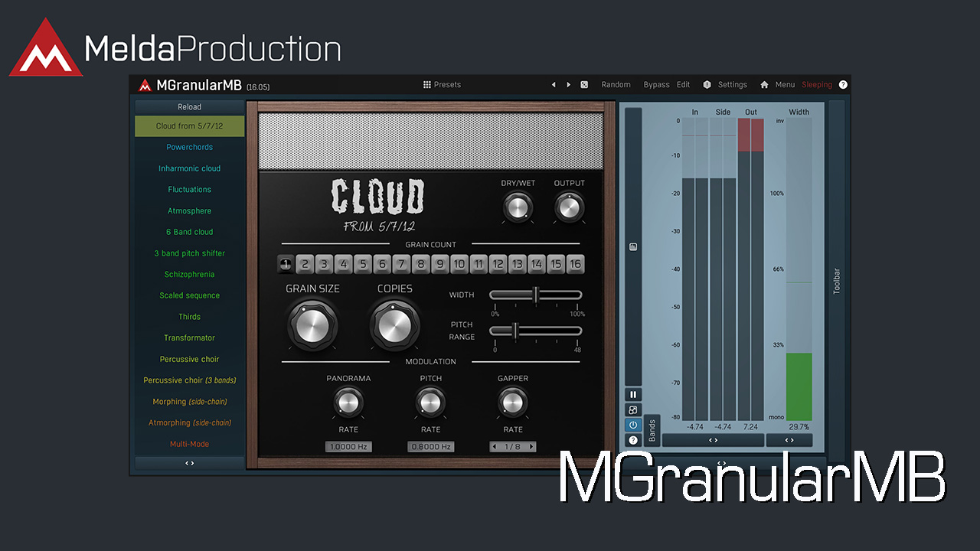Expand the Width meter arrows button
This screenshot has height=551, width=980.
click(789, 440)
